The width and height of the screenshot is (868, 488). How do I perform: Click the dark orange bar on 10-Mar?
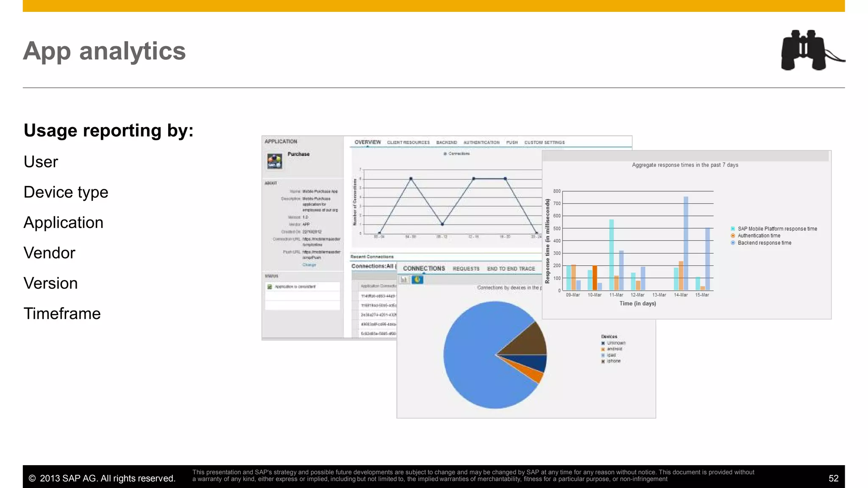[x=595, y=278]
